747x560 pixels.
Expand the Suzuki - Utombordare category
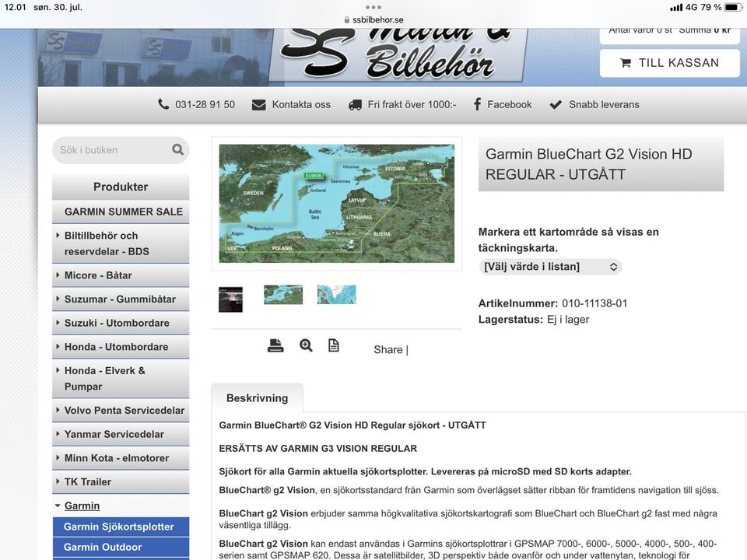coord(121,323)
